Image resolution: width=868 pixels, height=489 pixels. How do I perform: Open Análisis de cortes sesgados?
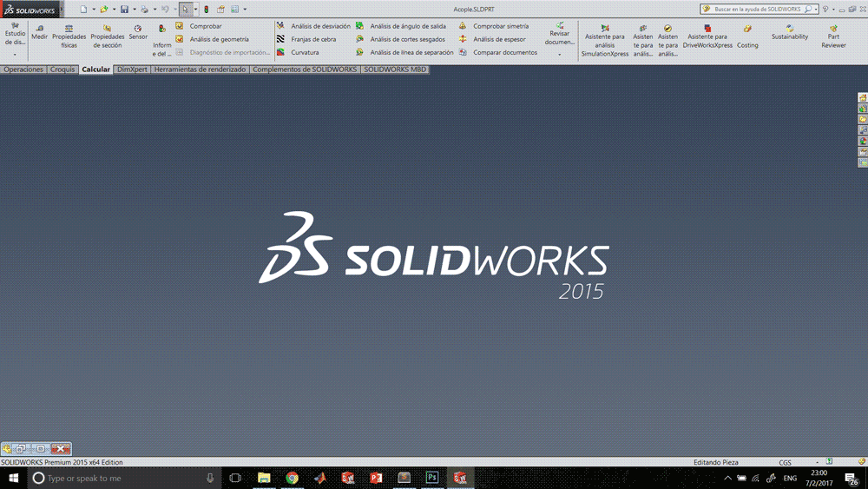400,39
